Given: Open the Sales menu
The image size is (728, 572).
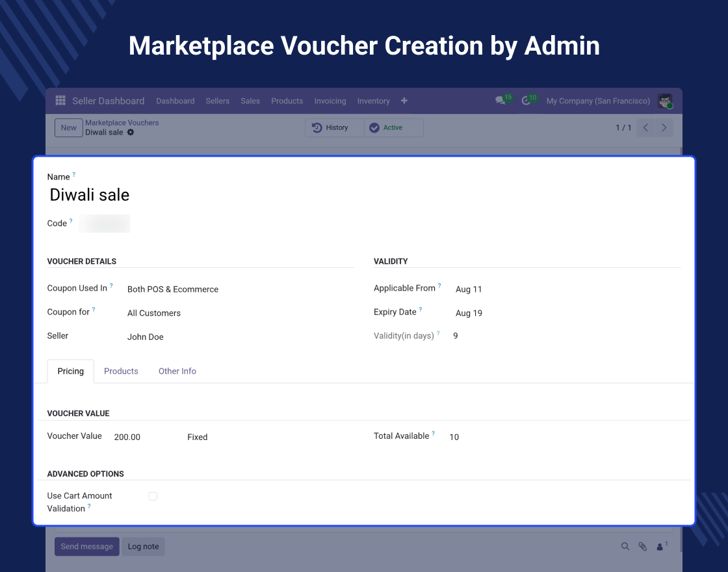Looking at the screenshot, I should click(x=250, y=101).
